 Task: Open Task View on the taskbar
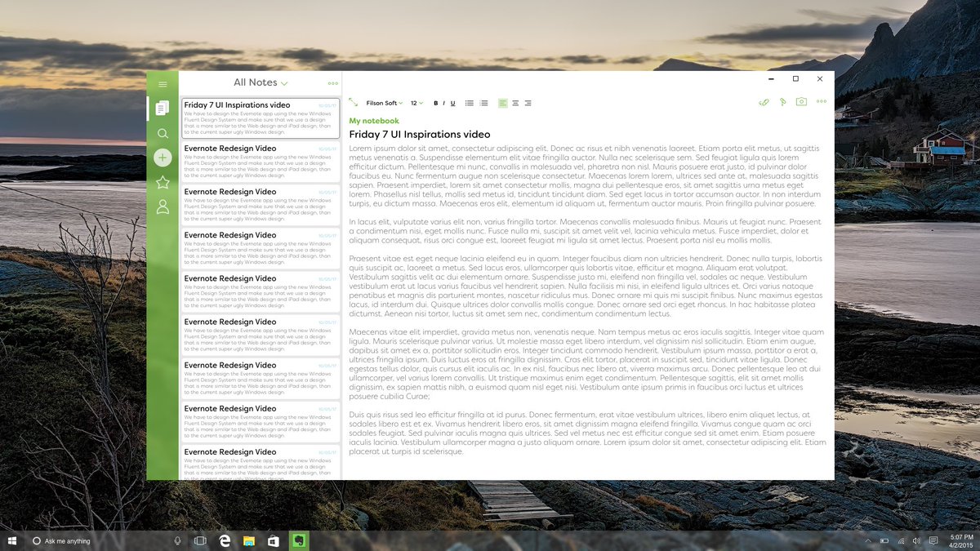pyautogui.click(x=200, y=540)
